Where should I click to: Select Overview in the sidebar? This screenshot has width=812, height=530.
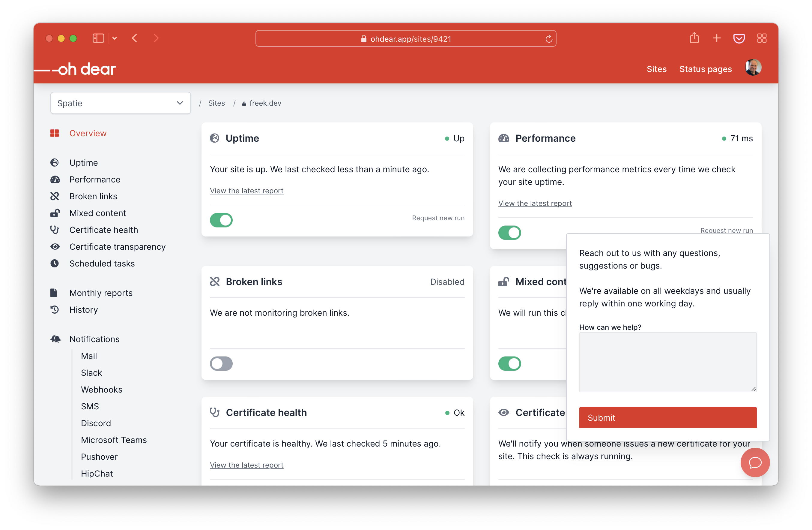pyautogui.click(x=88, y=133)
